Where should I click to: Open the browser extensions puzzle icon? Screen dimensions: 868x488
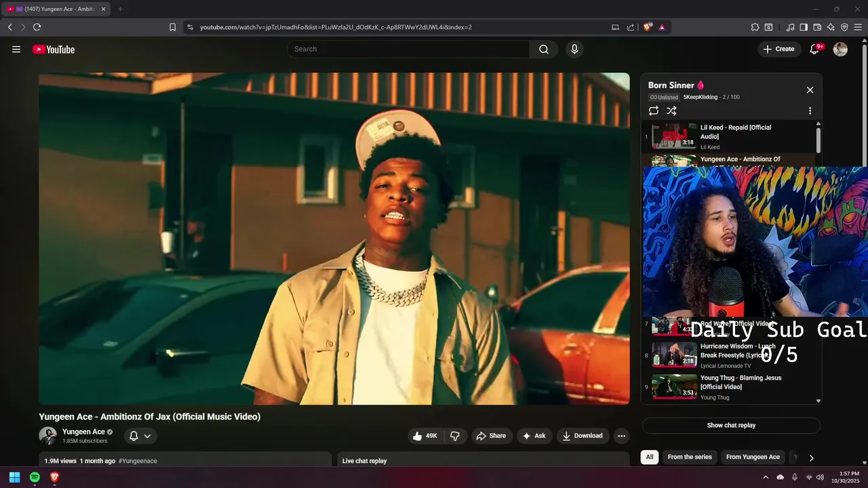pos(755,27)
